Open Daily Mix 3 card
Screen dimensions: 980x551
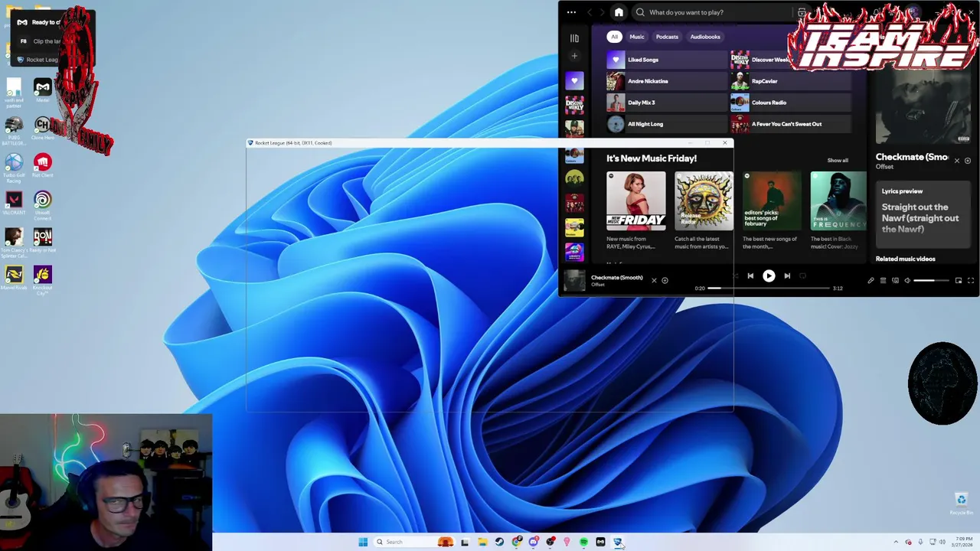point(666,103)
